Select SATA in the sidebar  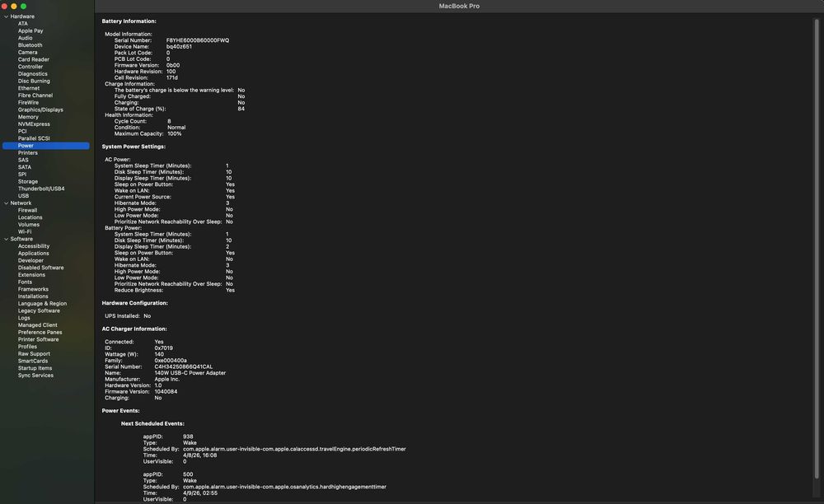click(24, 167)
